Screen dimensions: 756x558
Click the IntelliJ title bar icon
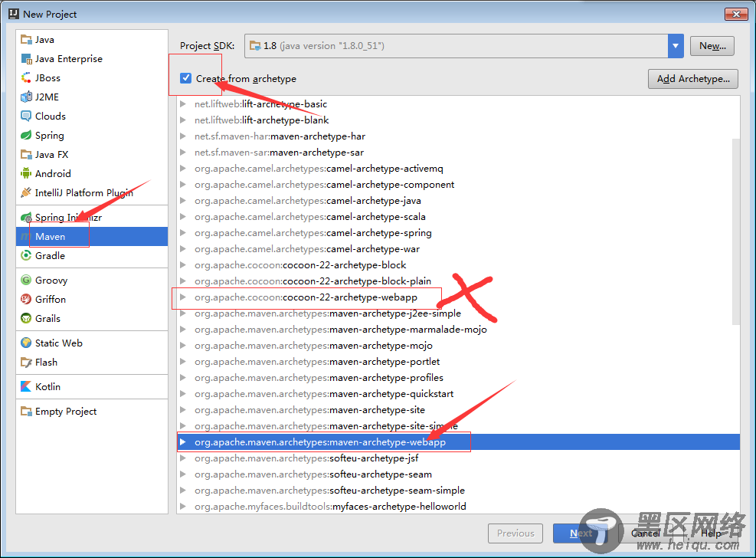(14, 14)
